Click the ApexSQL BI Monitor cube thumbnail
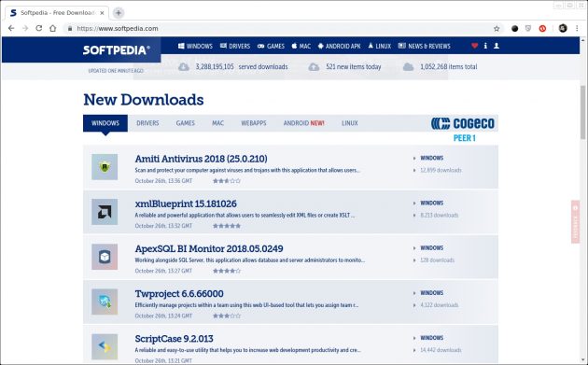This screenshot has width=588, height=365. click(x=105, y=257)
